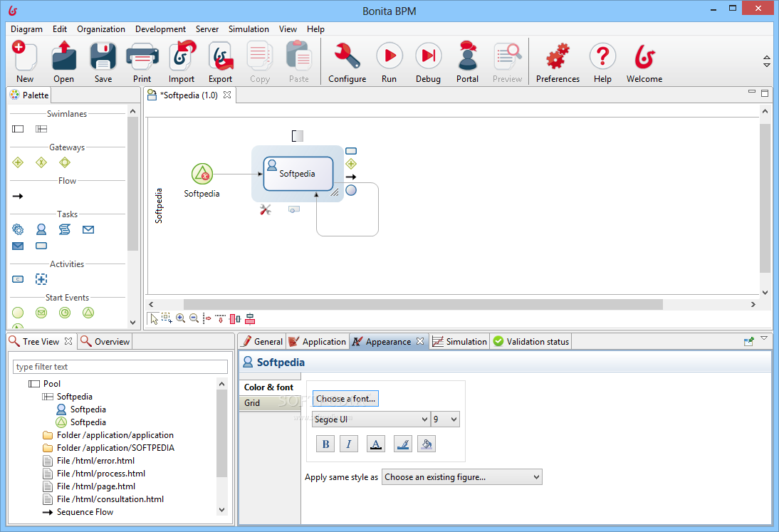Click the Import toolbar icon

click(x=182, y=63)
